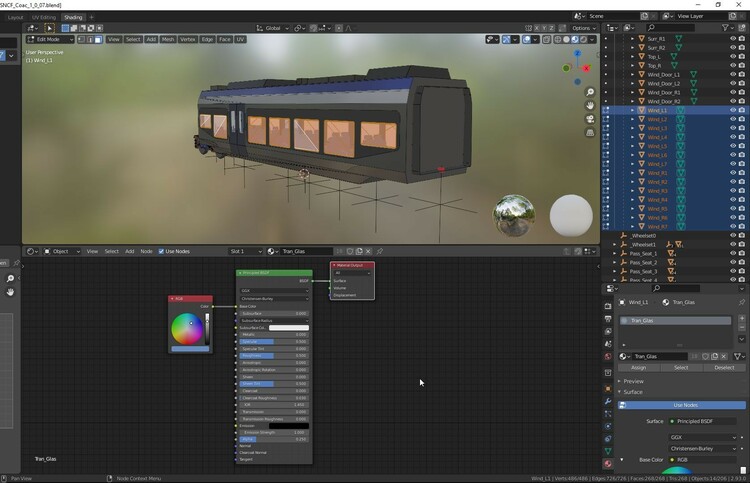Switch to perspective/orthographic grid icon

tap(590, 132)
